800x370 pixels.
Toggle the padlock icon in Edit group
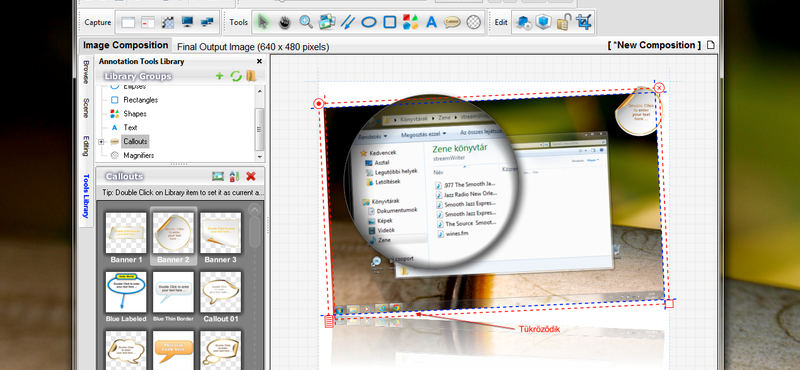tap(564, 22)
